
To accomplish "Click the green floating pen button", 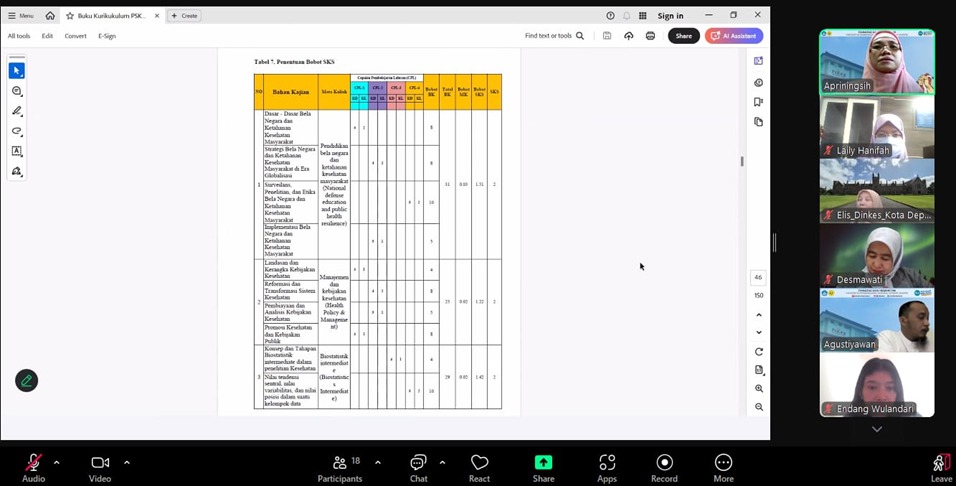I will [27, 380].
